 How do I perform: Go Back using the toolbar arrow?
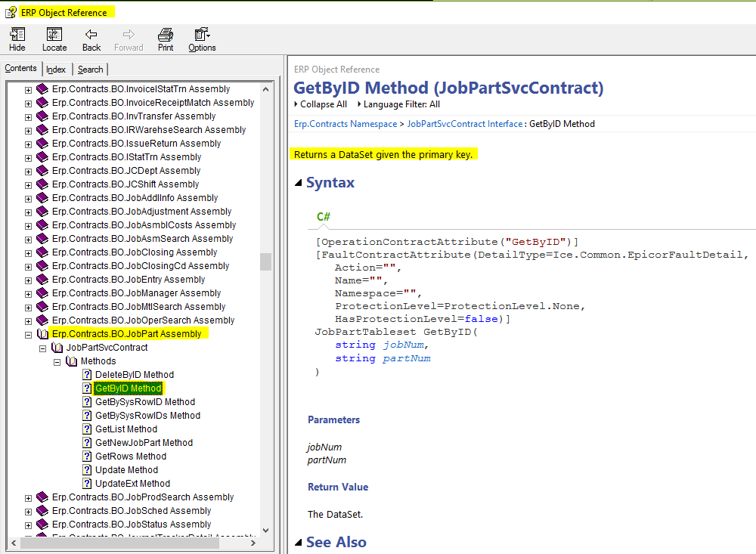(x=91, y=34)
